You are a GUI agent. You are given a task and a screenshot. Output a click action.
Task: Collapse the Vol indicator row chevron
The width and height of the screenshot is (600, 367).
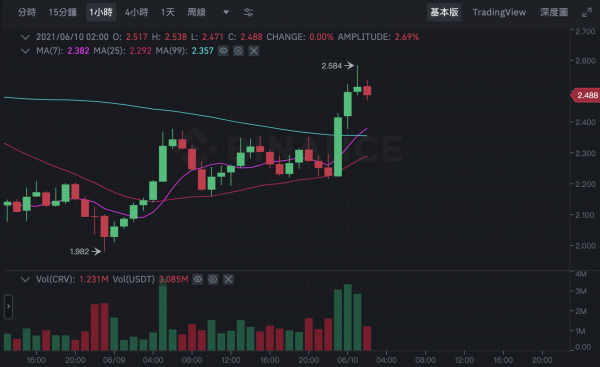pos(25,279)
